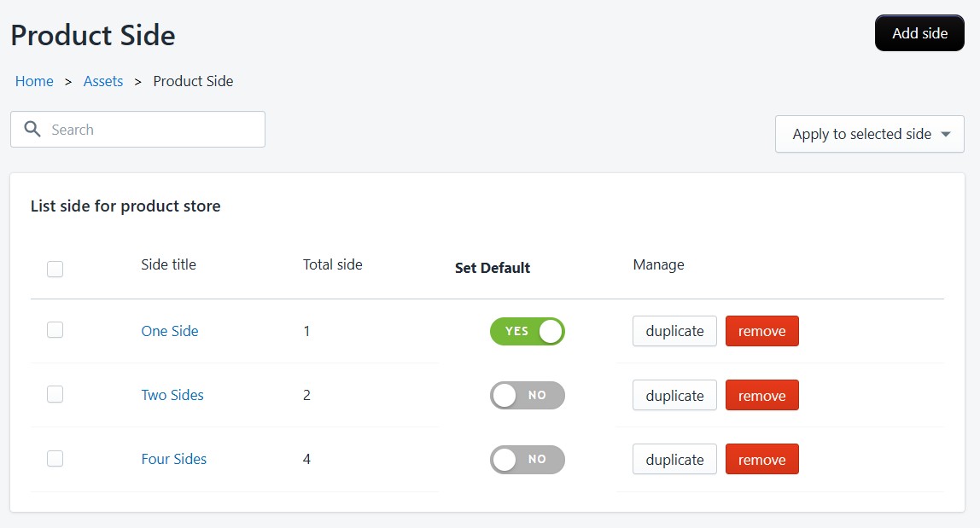The height and width of the screenshot is (528, 980).
Task: Open the One Side detail link
Action: click(x=169, y=330)
